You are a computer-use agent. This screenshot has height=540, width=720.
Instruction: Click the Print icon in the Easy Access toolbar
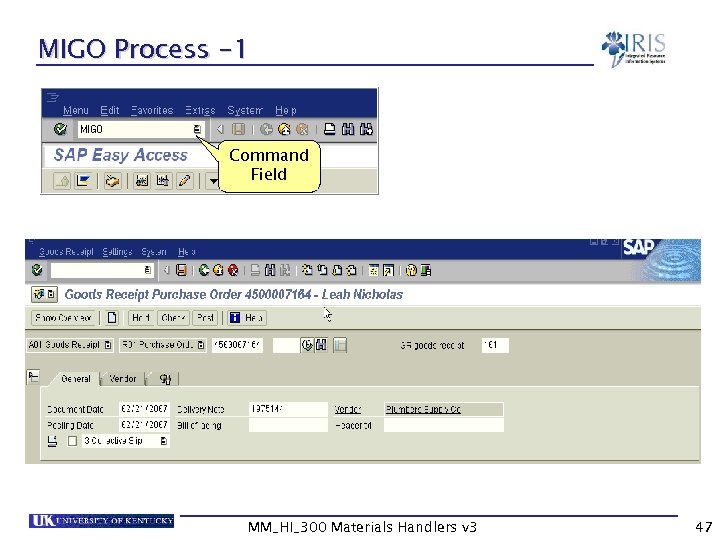point(329,129)
